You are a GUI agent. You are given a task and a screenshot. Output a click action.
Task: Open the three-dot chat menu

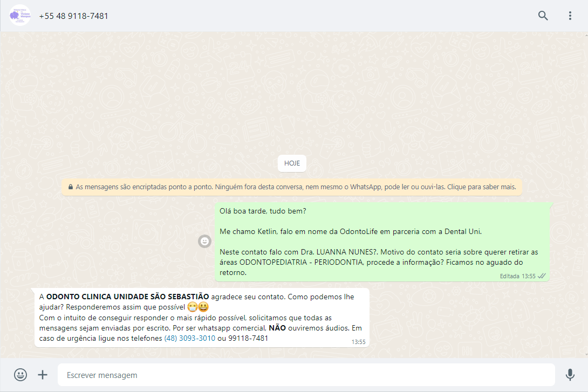tap(570, 16)
